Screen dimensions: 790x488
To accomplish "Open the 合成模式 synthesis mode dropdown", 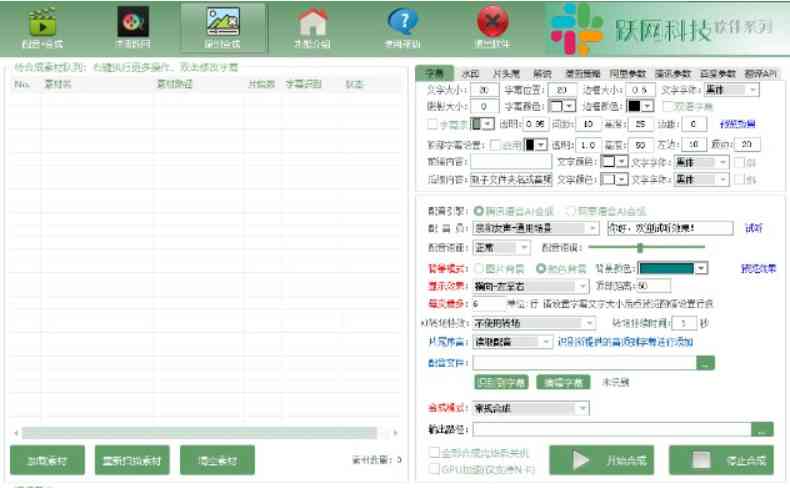I will click(531, 408).
